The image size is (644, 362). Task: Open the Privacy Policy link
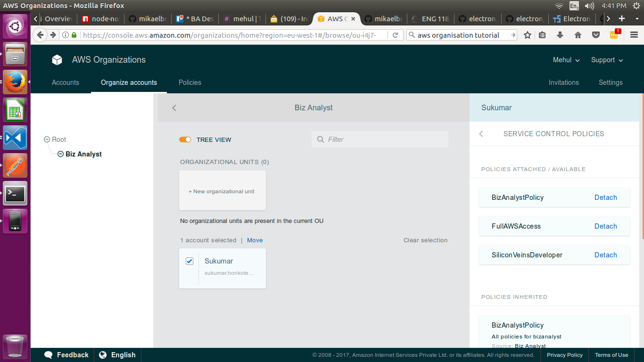(x=565, y=355)
